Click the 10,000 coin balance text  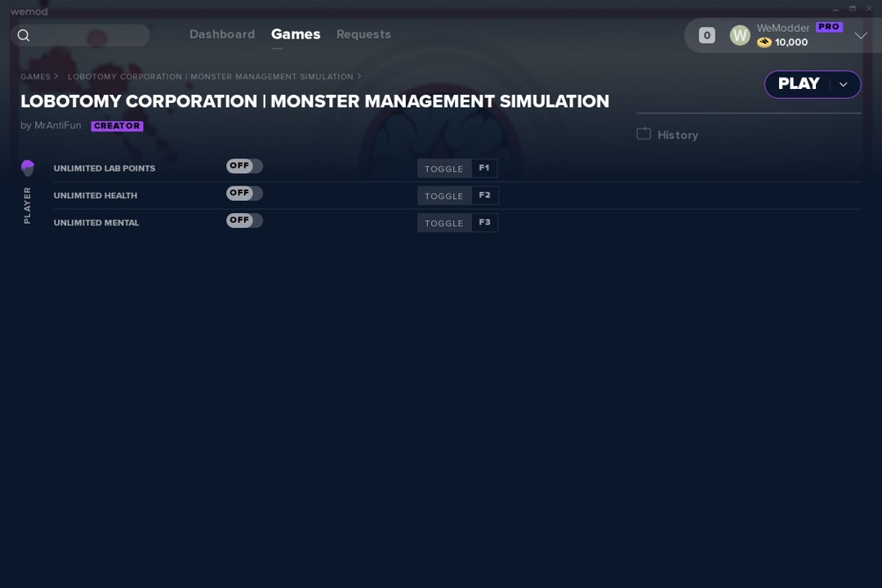pyautogui.click(x=791, y=42)
